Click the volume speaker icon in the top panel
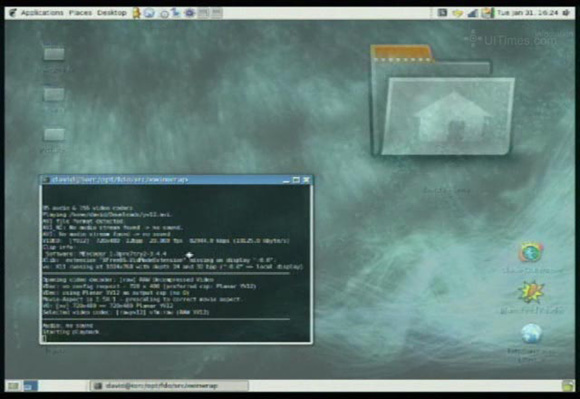This screenshot has width=580, height=399. (x=566, y=13)
